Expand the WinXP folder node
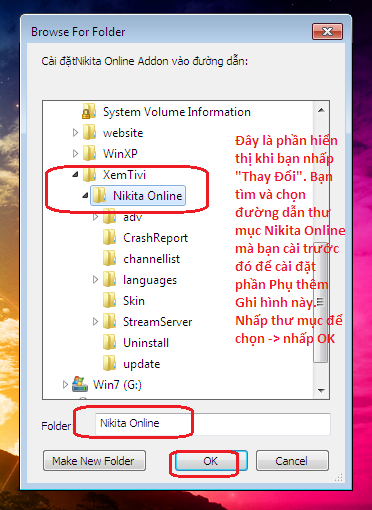The width and height of the screenshot is (372, 510). (75, 154)
